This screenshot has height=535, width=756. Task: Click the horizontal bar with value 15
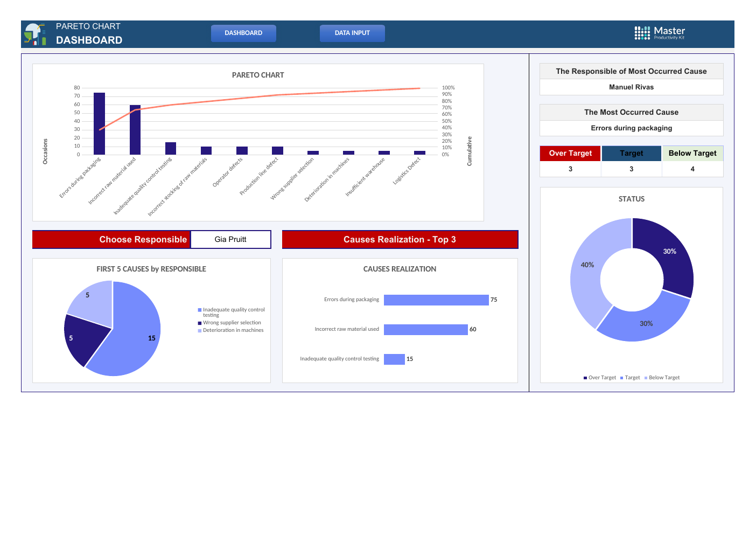coord(394,359)
